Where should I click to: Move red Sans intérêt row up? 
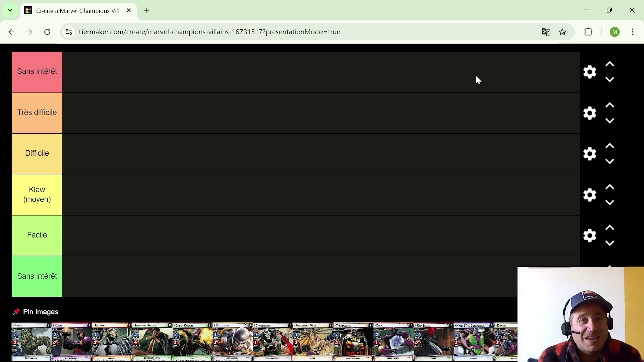click(610, 64)
